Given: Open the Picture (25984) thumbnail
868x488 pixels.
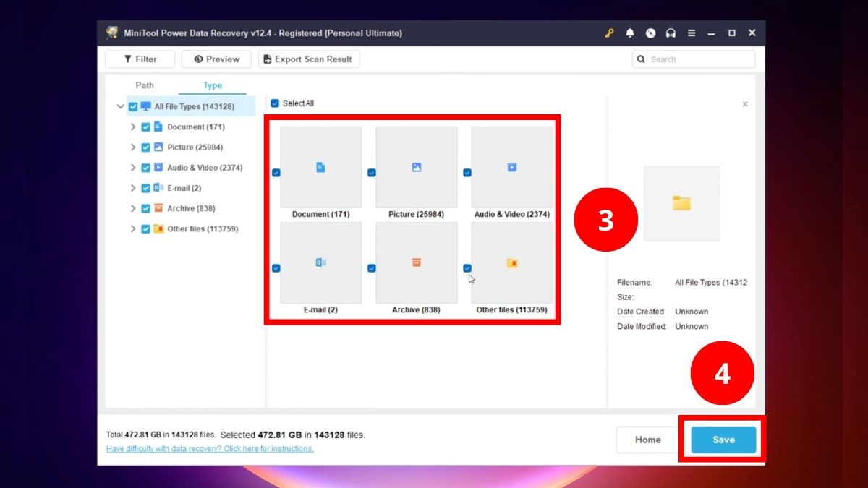Looking at the screenshot, I should point(416,168).
